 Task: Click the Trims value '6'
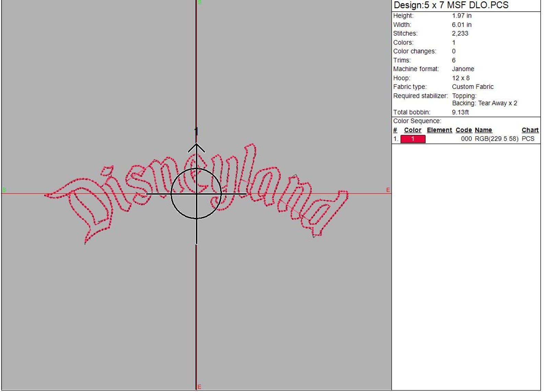tap(454, 60)
